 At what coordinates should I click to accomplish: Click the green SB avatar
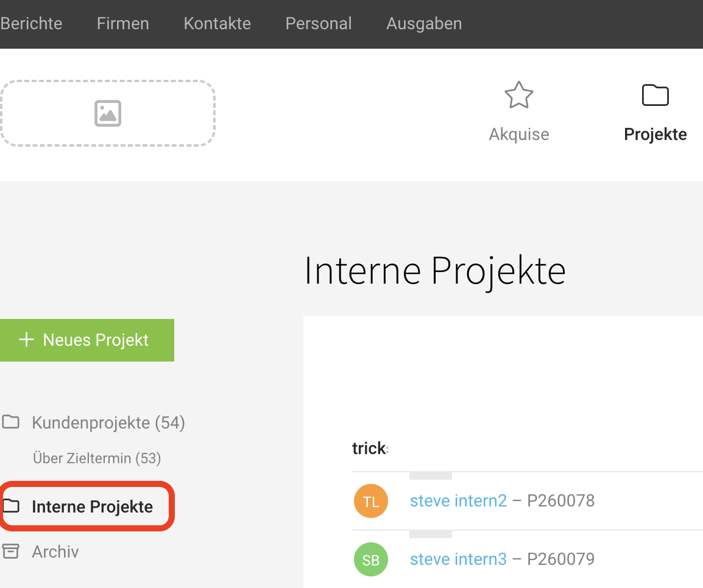[x=370, y=559]
